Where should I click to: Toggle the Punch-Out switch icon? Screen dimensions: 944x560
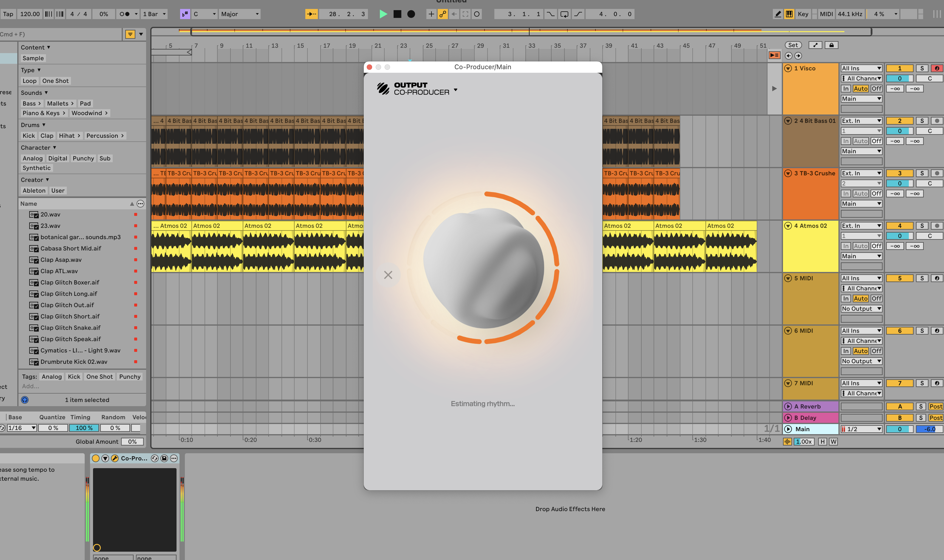(578, 14)
